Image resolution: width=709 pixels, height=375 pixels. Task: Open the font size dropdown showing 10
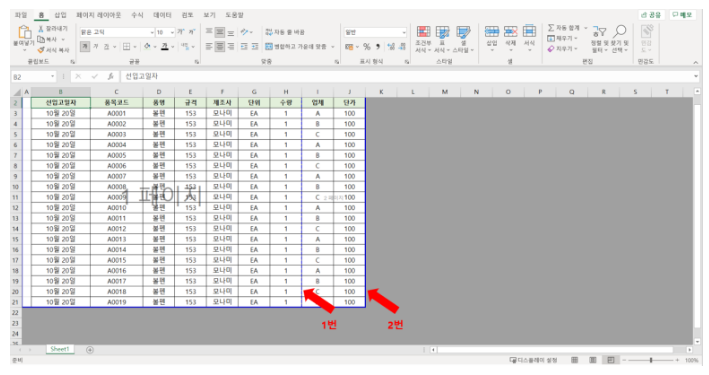pyautogui.click(x=165, y=32)
